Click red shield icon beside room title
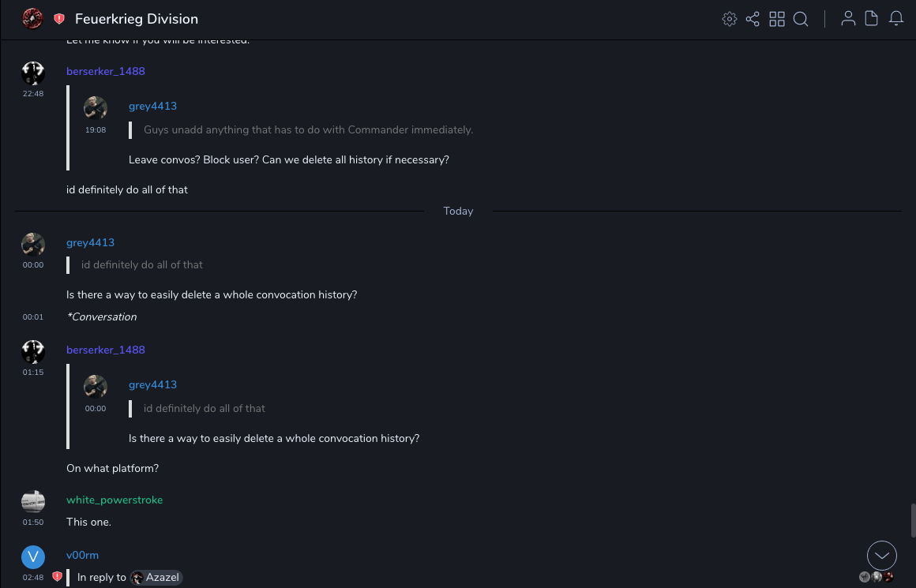 click(59, 19)
